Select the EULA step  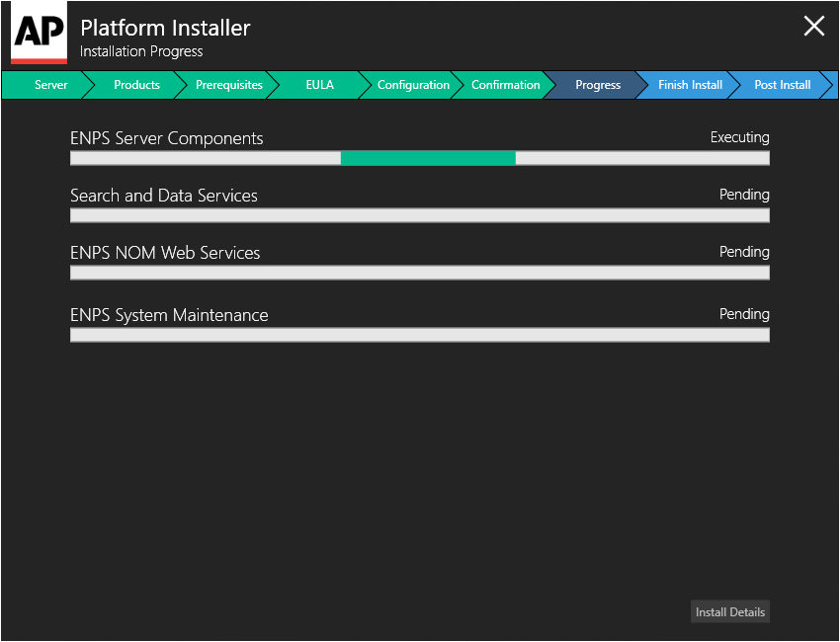(320, 85)
